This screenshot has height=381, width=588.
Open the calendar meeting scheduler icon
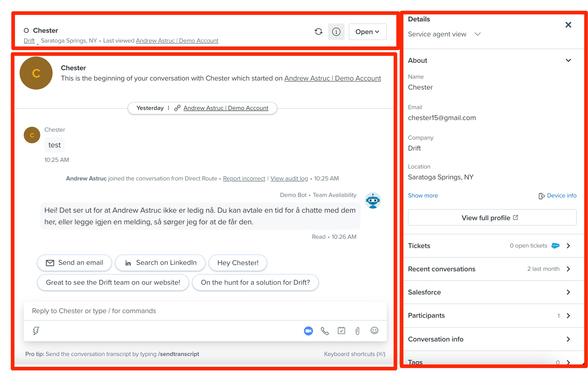[341, 331]
